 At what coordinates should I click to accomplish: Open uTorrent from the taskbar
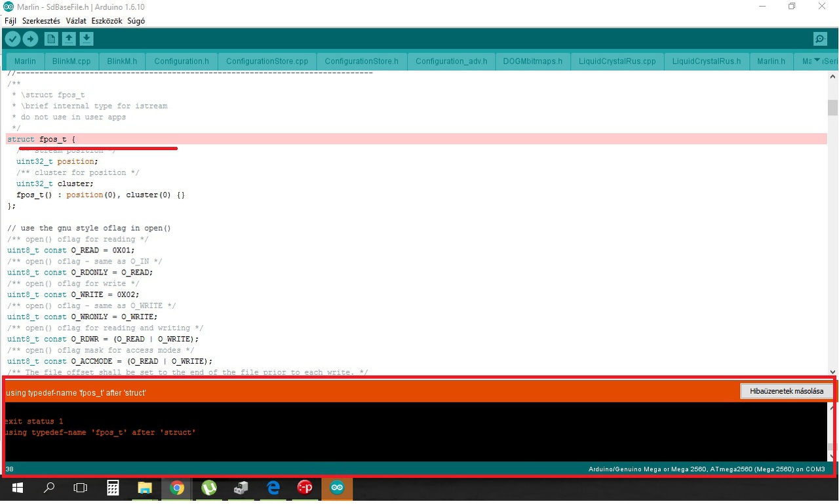pyautogui.click(x=208, y=488)
